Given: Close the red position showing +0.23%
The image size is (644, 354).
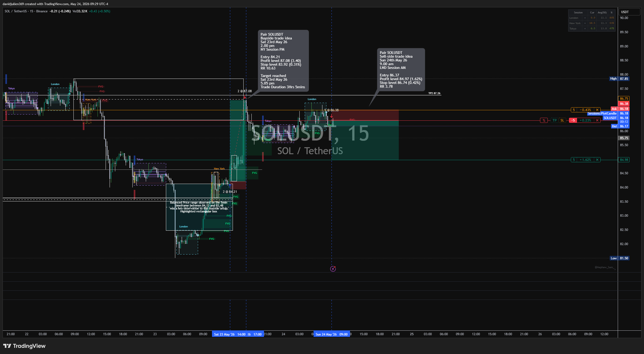Looking at the screenshot, I should 597,120.
